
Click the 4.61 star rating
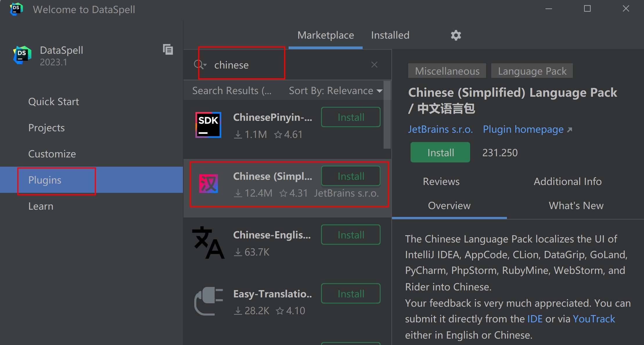pos(288,134)
